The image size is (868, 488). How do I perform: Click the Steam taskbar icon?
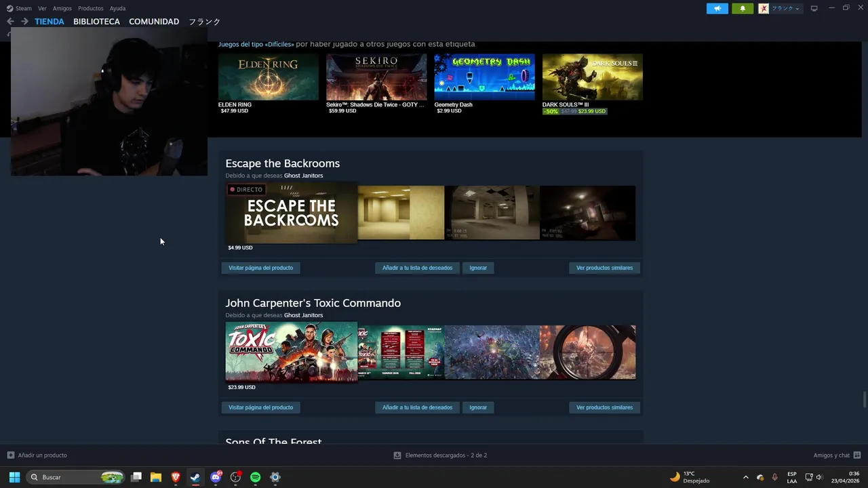[195, 477]
